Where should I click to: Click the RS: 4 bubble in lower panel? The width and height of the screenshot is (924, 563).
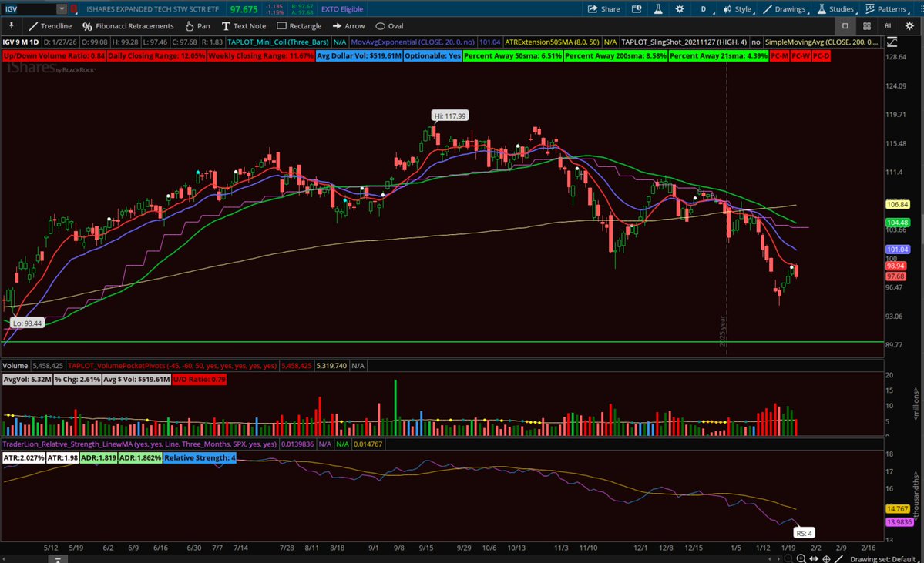coord(805,533)
